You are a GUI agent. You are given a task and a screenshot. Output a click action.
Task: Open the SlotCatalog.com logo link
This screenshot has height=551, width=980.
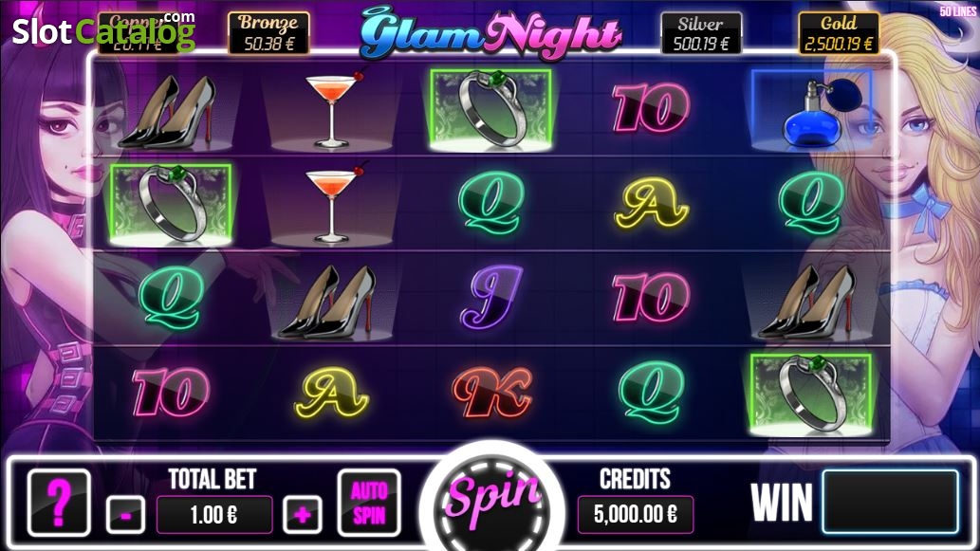[x=103, y=30]
